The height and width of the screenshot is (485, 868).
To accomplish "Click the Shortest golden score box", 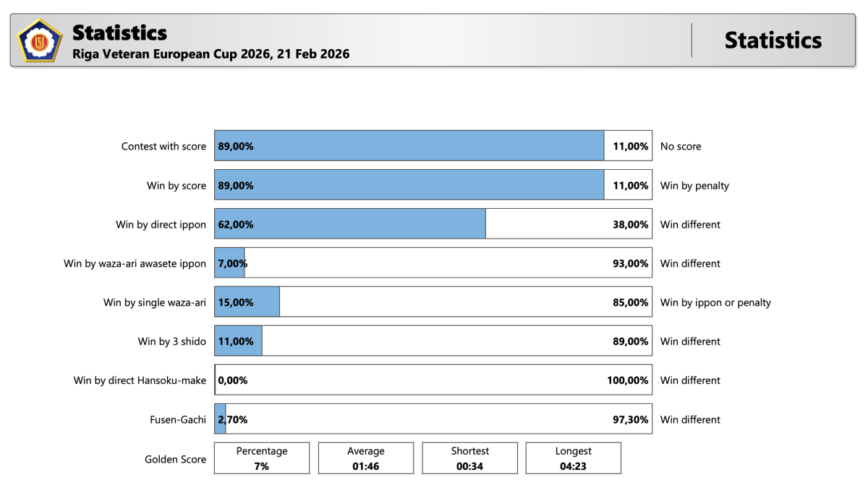I will (470, 458).
